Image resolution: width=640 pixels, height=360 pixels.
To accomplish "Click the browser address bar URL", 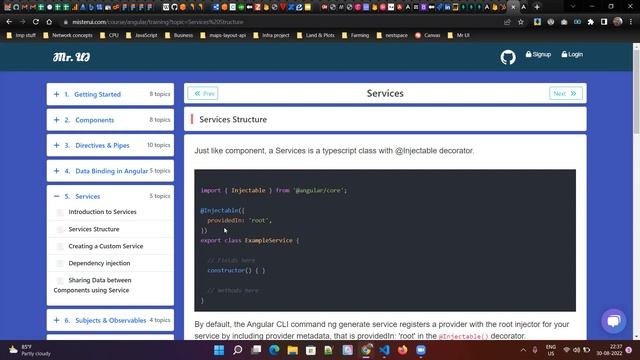I will tap(158, 22).
